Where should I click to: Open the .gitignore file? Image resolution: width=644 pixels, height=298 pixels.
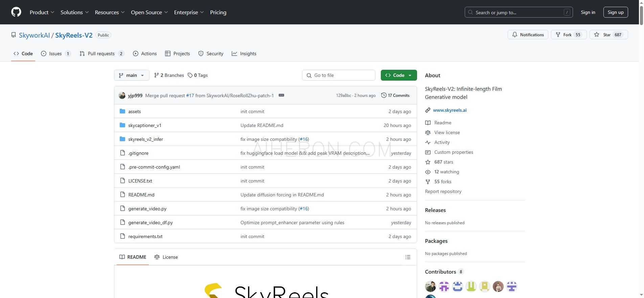[138, 153]
